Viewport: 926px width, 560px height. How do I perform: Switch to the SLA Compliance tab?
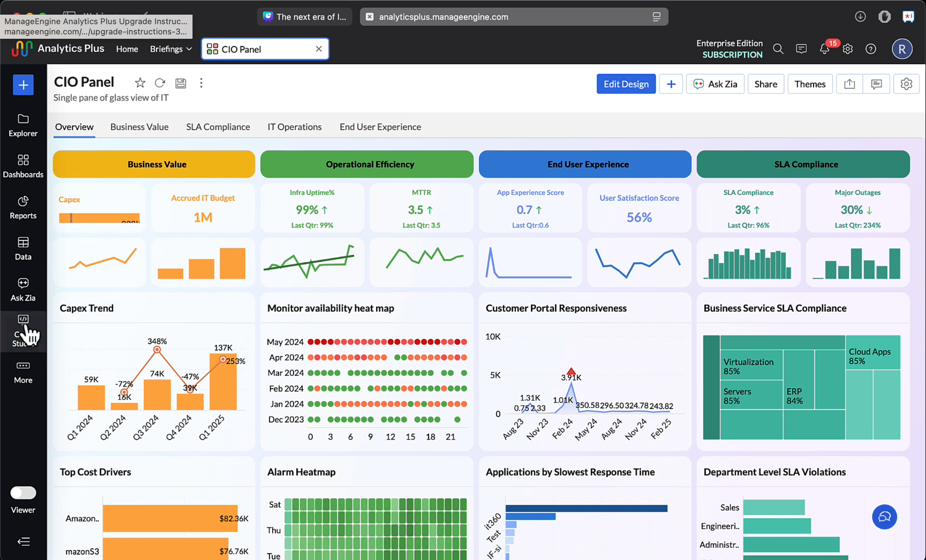point(218,127)
